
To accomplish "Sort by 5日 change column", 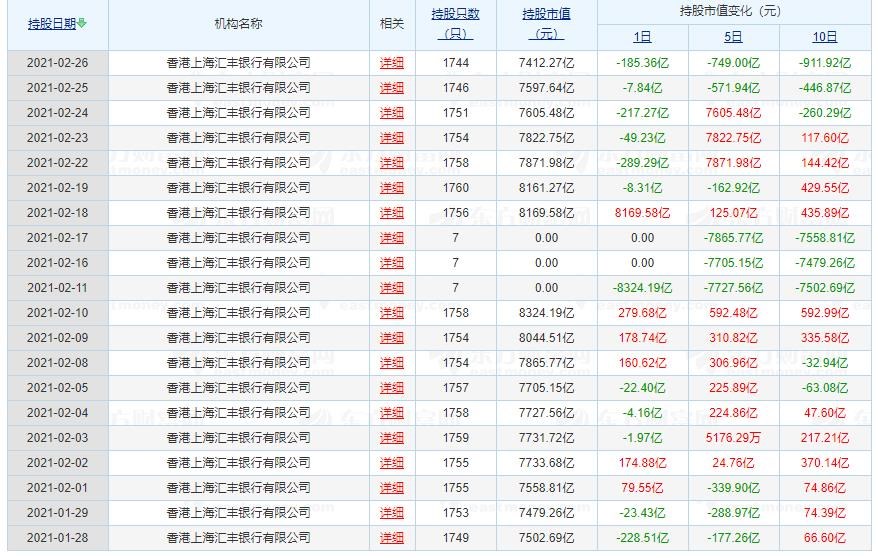I will (733, 37).
